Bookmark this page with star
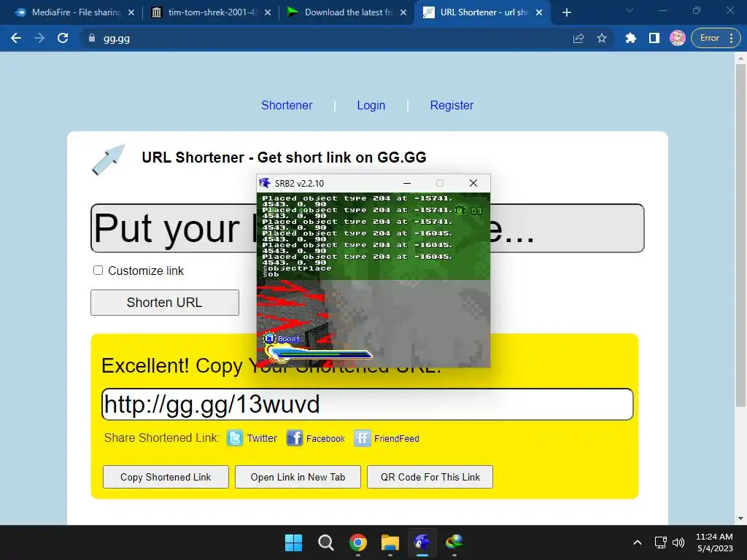The image size is (747, 560). pos(602,38)
